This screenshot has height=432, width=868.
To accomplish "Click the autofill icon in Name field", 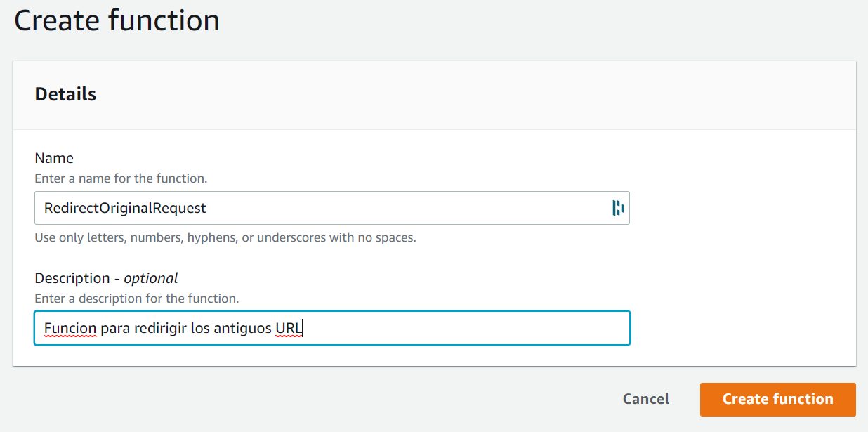I will tap(618, 208).
